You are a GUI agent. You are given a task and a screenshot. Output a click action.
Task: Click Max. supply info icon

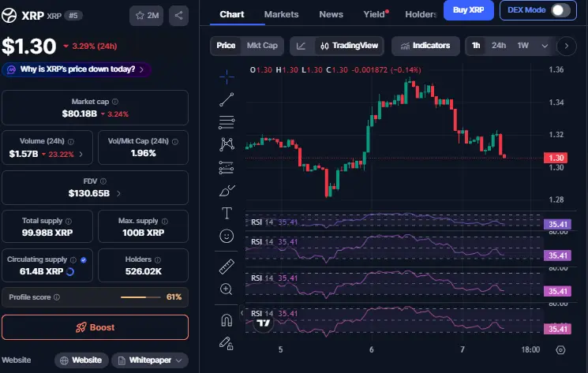click(x=165, y=221)
